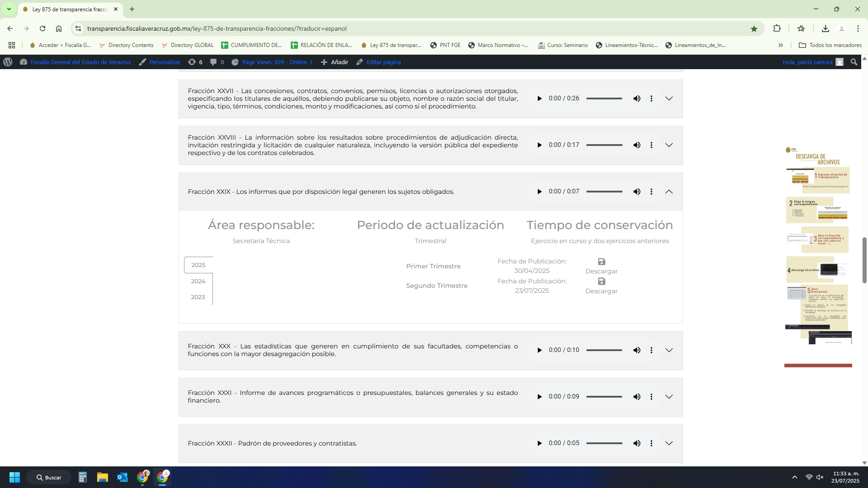The image size is (868, 488).
Task: Expand Fracción XXXII Padrón de proveedores
Action: click(669, 443)
